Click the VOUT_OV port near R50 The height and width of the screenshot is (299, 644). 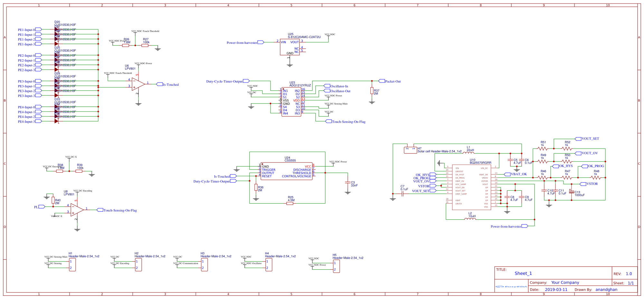(586, 153)
